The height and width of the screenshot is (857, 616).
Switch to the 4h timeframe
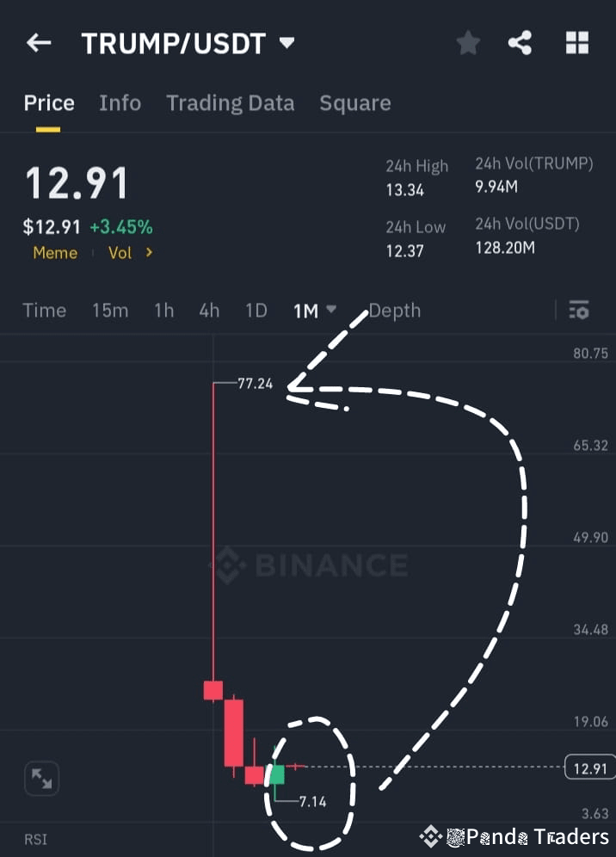[x=209, y=311]
